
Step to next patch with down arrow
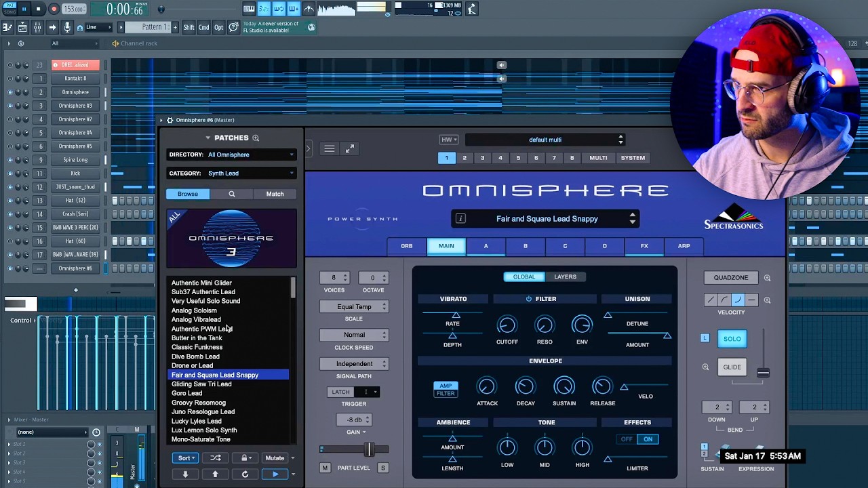[x=185, y=474]
